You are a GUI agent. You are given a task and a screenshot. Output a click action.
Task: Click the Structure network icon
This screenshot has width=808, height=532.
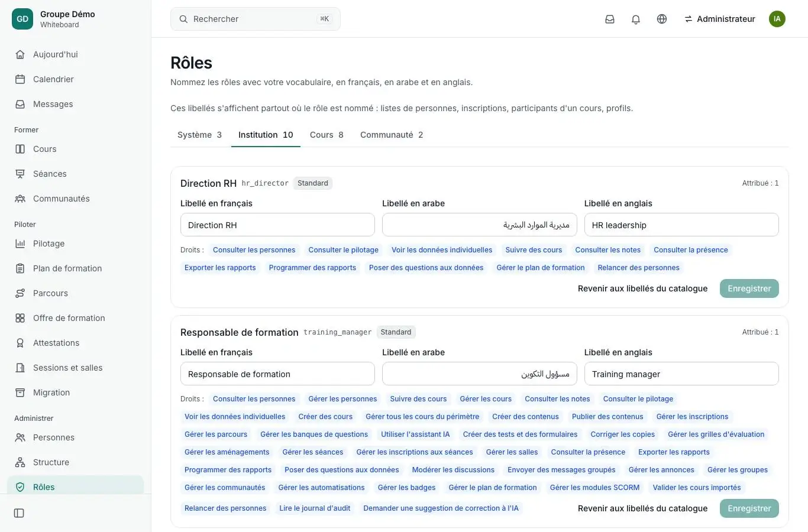point(20,462)
